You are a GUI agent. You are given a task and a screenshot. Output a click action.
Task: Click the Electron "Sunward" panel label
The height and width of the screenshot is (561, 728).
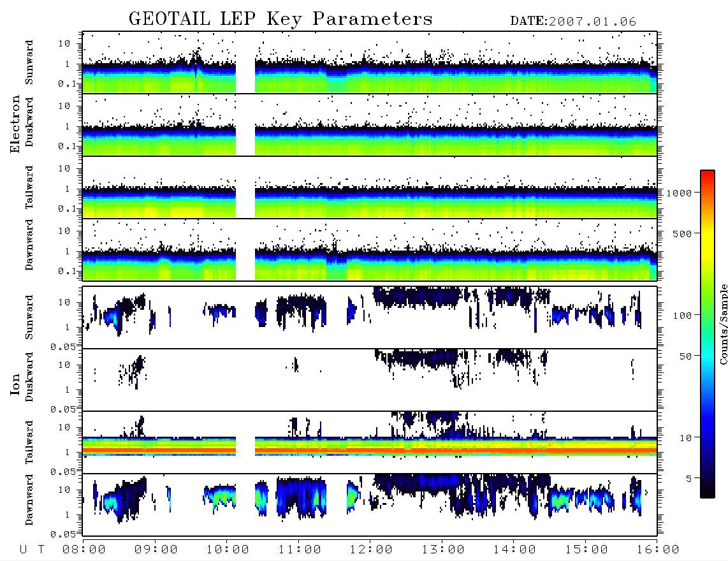click(29, 62)
